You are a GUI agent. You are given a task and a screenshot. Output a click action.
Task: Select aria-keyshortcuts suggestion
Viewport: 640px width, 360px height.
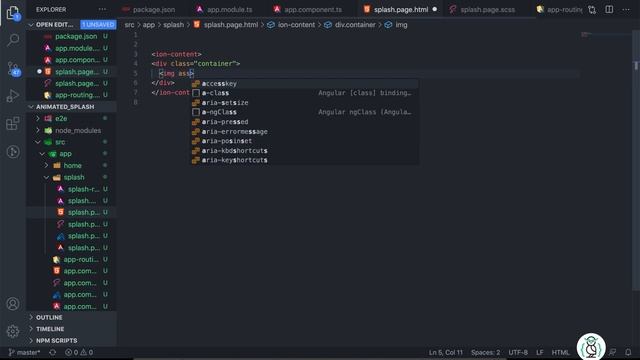click(x=305, y=160)
